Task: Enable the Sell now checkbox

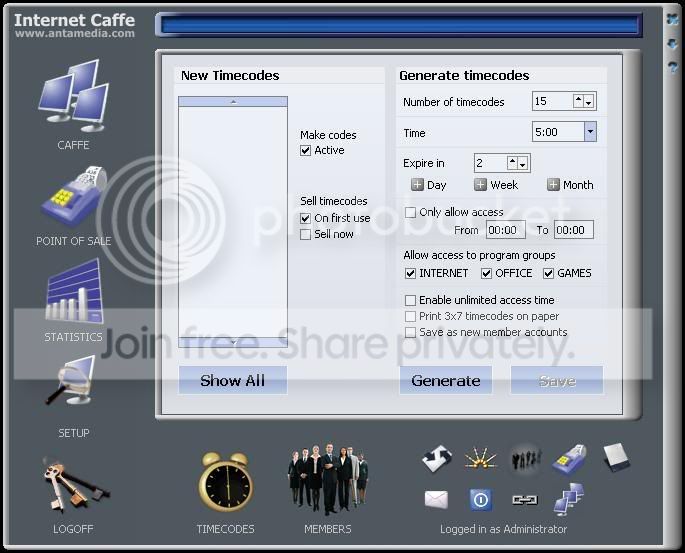Action: click(305, 235)
